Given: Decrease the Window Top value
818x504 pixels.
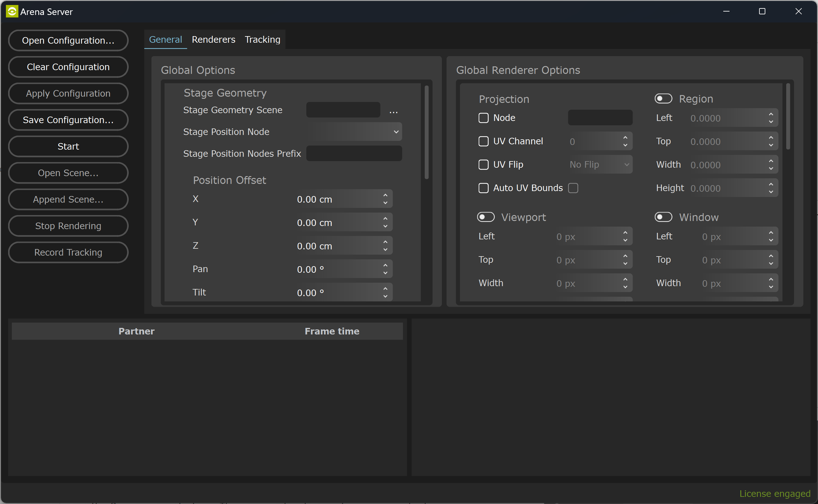Looking at the screenshot, I should pyautogui.click(x=771, y=264).
